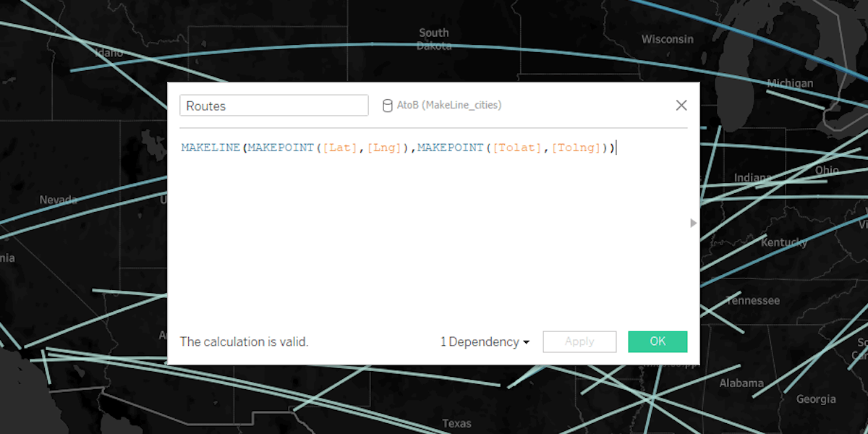868x434 pixels.
Task: Click the AtoB data source cylinder icon
Action: point(388,106)
